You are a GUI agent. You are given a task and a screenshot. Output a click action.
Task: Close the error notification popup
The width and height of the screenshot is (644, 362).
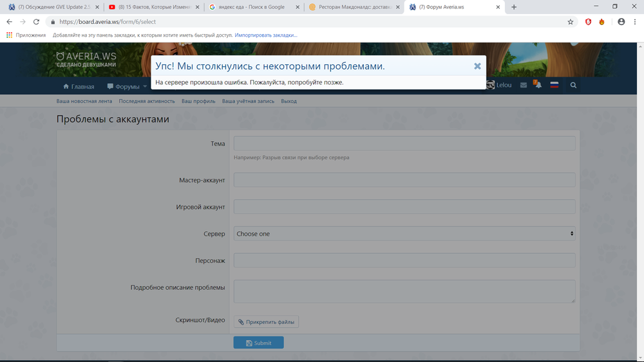click(477, 66)
